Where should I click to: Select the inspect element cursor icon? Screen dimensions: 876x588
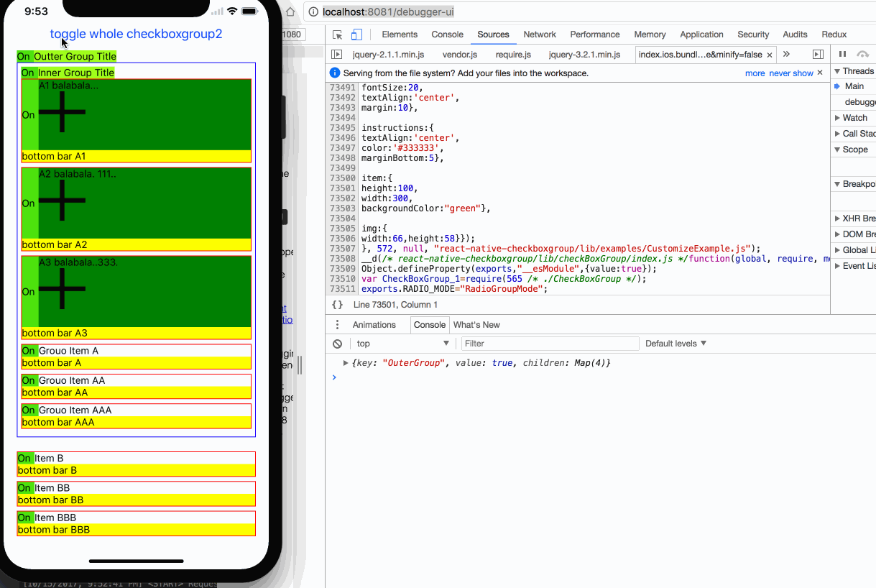coord(337,35)
